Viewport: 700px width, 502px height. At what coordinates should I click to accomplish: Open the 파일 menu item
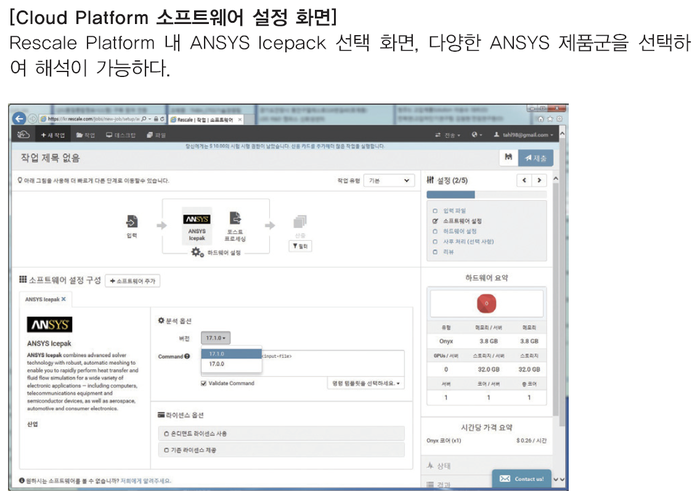(x=156, y=135)
